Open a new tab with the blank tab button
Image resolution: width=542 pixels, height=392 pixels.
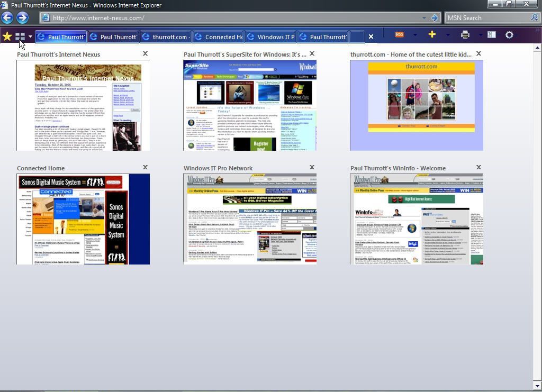(357, 37)
